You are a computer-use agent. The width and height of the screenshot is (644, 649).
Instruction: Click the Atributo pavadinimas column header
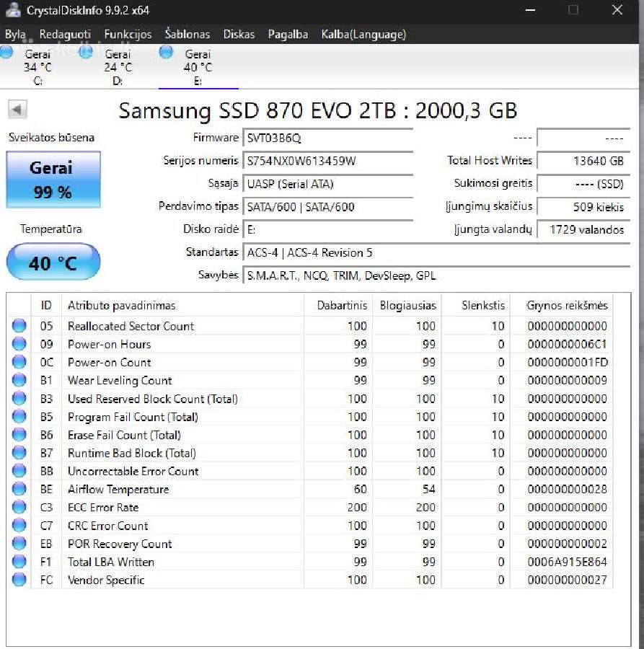point(182,306)
